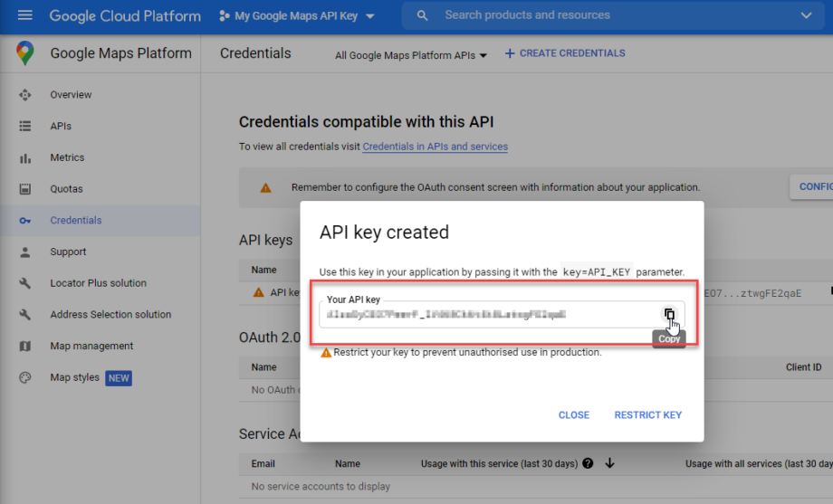The image size is (833, 504).
Task: Select the APIs list icon
Action: point(25,127)
